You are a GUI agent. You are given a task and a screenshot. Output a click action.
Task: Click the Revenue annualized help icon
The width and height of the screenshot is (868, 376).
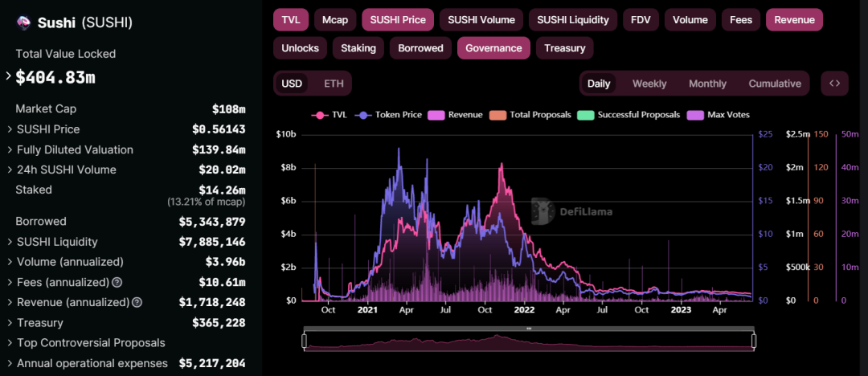137,303
